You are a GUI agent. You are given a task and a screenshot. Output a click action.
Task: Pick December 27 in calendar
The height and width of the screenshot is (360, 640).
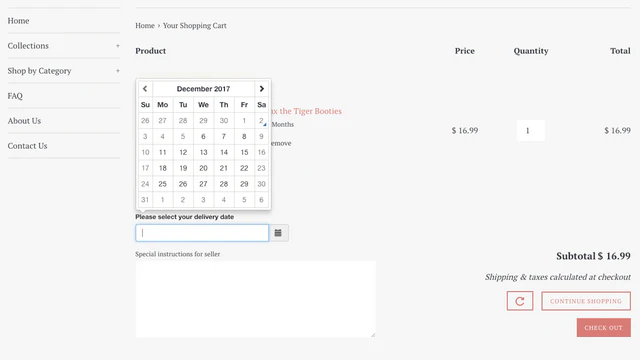pos(203,184)
